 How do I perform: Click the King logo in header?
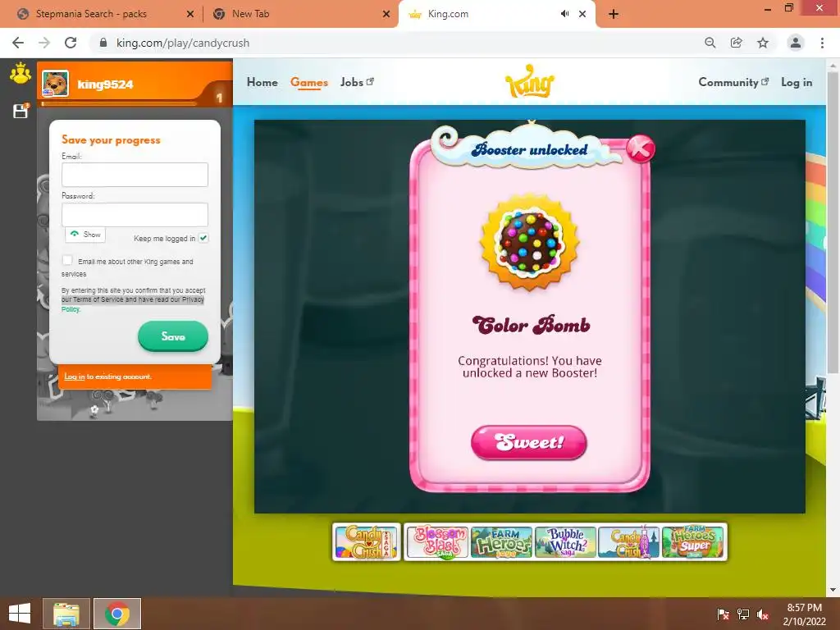pyautogui.click(x=529, y=82)
